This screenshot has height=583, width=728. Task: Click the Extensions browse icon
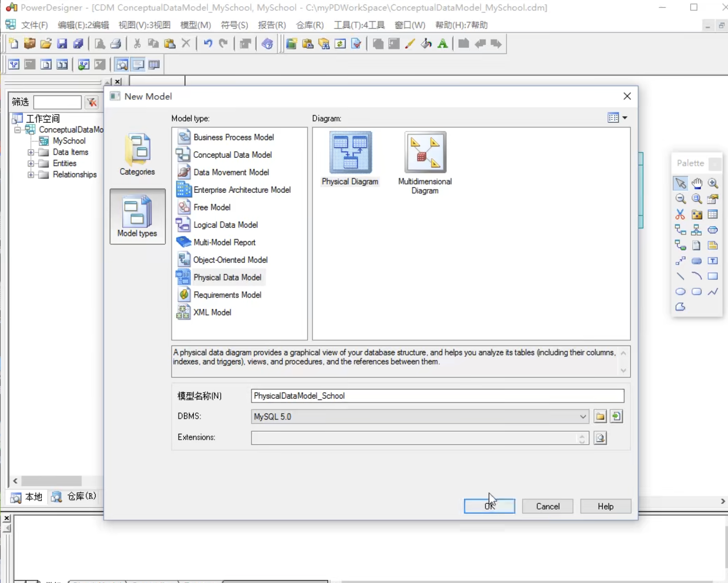(x=600, y=438)
